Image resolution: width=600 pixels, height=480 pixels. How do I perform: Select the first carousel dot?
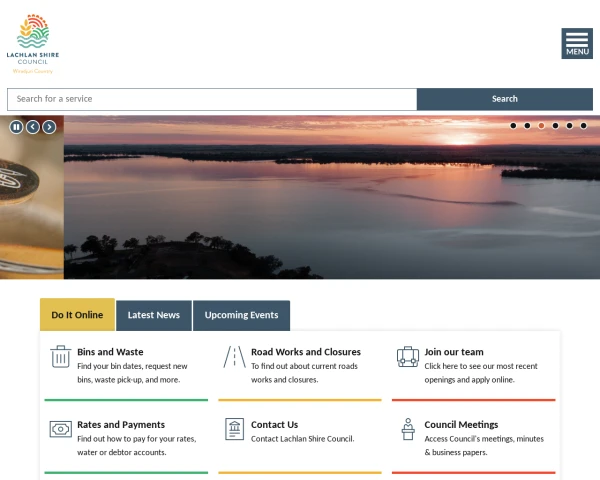click(x=513, y=126)
